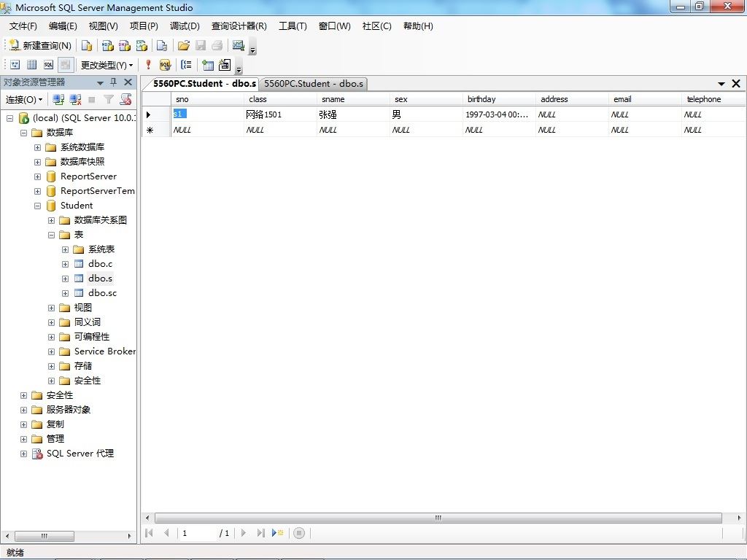Go to the next record
This screenshot has height=560, width=747.
click(x=244, y=533)
